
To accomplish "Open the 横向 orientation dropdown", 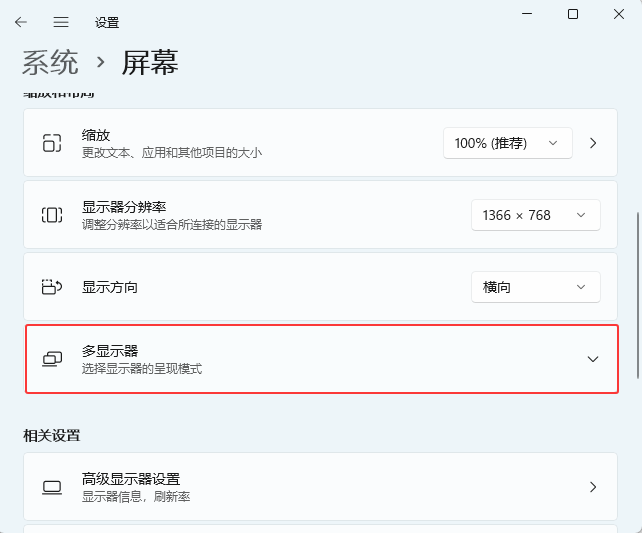I will click(535, 287).
